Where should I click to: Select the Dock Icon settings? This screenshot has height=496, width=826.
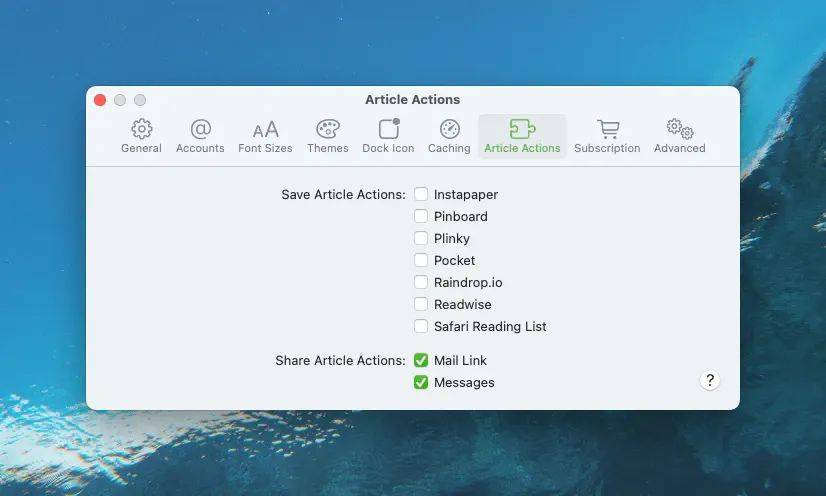pyautogui.click(x=388, y=136)
